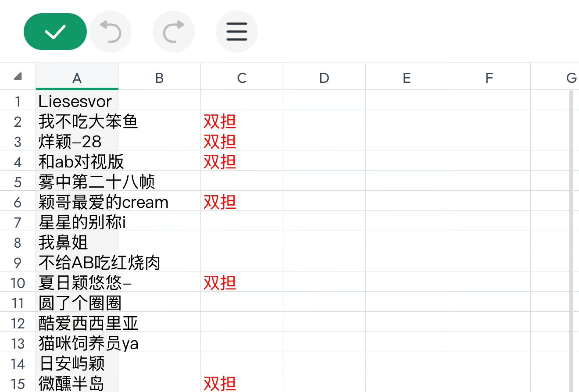Select row 5 header
Viewport: 579px width, 392px height.
(18, 181)
